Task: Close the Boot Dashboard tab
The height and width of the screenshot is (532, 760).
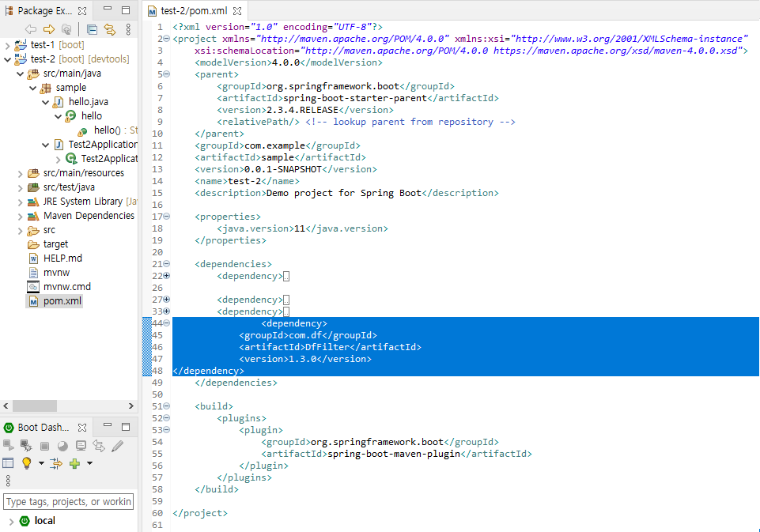Action: click(x=82, y=428)
